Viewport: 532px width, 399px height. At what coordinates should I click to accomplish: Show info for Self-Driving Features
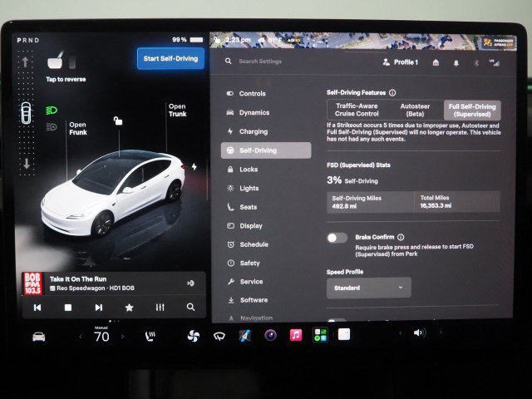click(392, 92)
